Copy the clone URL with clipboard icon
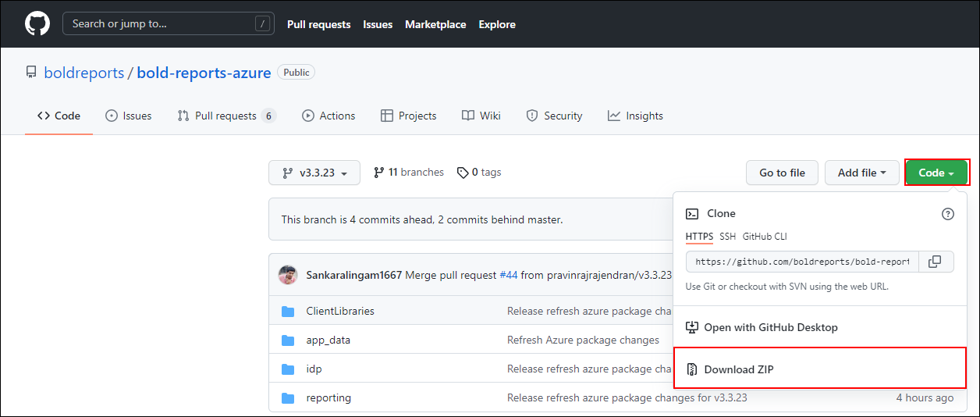Screen dimensions: 980x417 click(x=936, y=262)
